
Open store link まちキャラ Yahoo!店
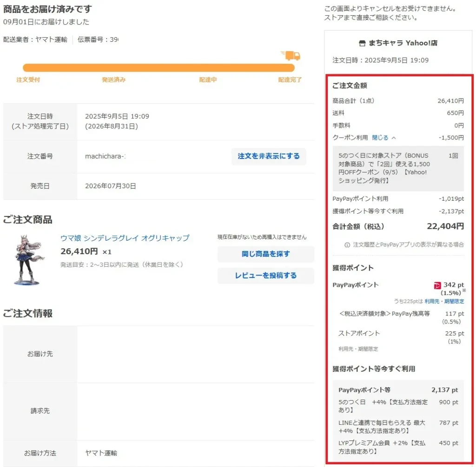tap(403, 43)
